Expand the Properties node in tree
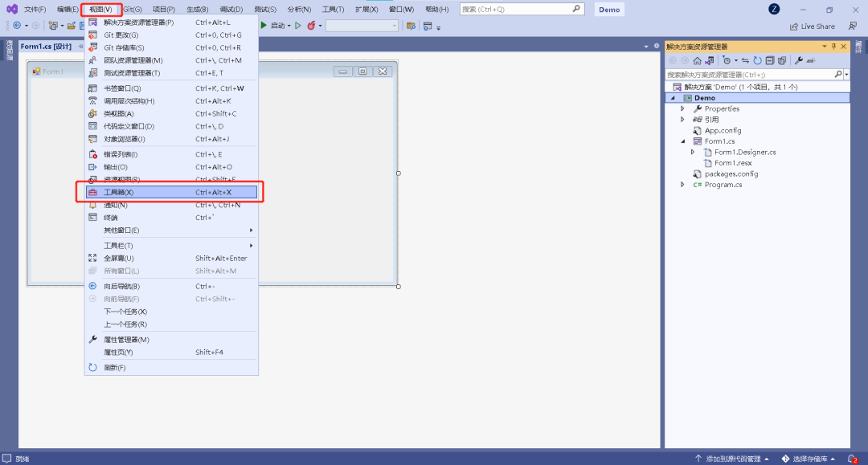This screenshot has width=868, height=465. tap(682, 108)
